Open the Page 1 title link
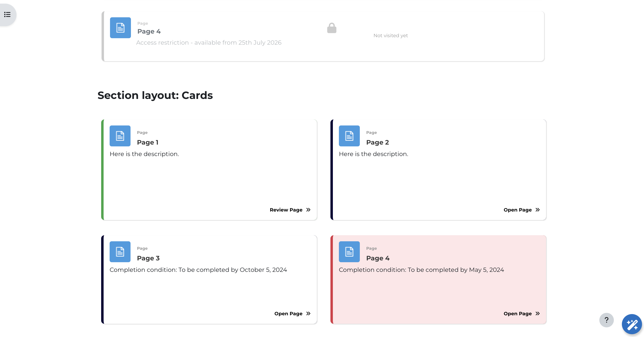The image size is (644, 337). (x=147, y=142)
